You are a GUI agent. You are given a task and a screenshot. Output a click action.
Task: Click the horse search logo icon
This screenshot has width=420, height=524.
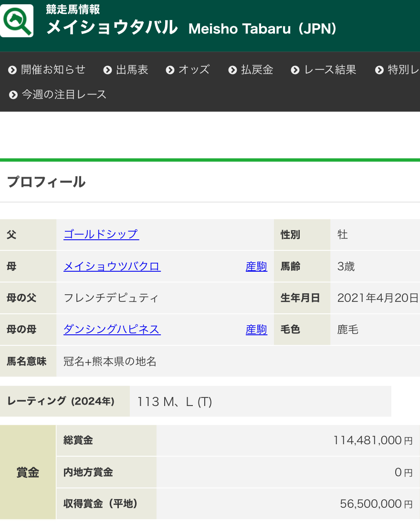[x=17, y=21]
